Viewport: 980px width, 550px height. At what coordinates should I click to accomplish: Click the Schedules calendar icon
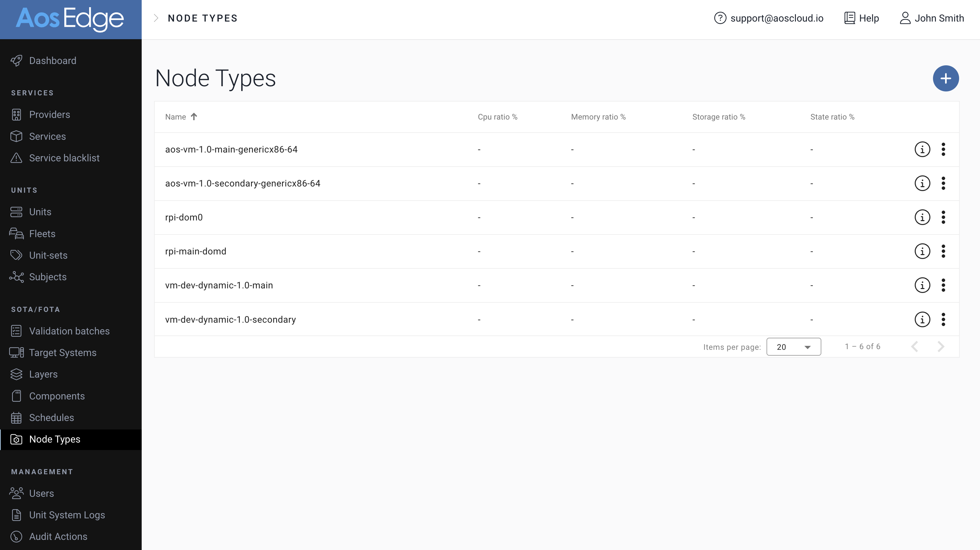(x=16, y=417)
